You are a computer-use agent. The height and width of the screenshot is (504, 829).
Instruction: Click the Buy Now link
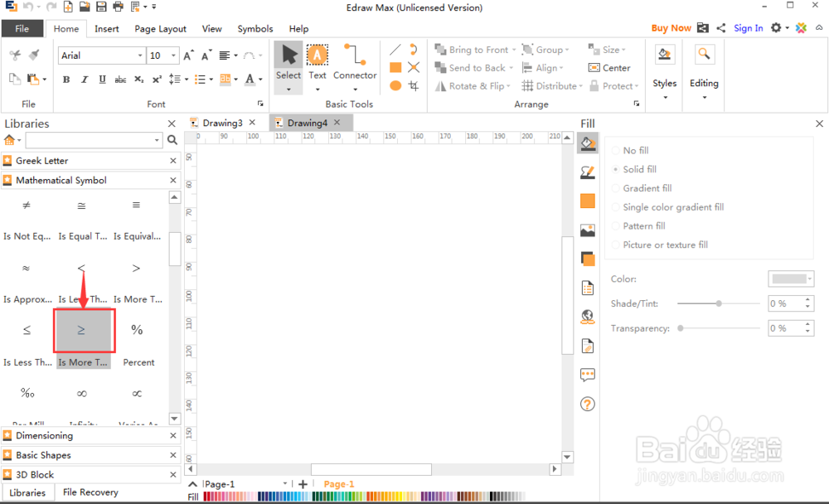(671, 28)
